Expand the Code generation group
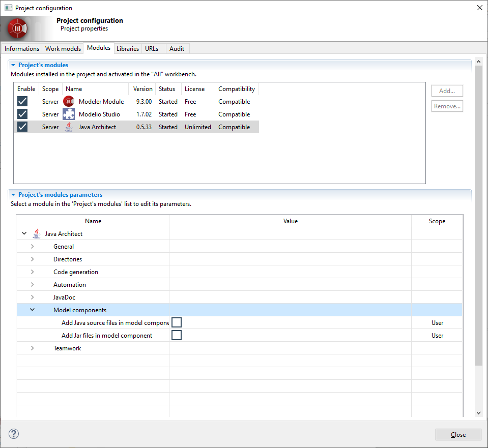The width and height of the screenshot is (488, 448). [x=33, y=272]
